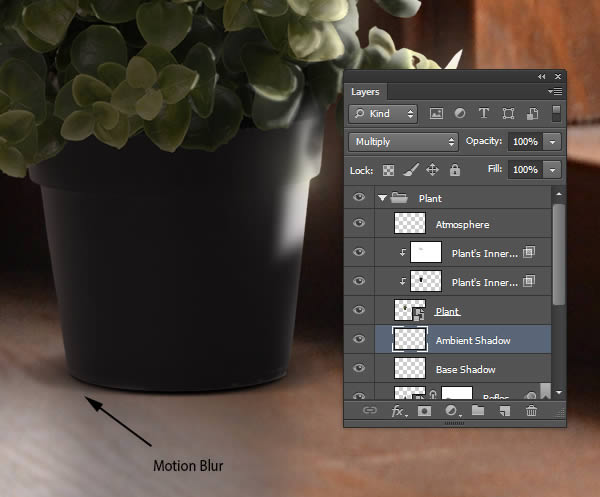This screenshot has width=600, height=497.
Task: Click the Opacity label
Action: [484, 141]
